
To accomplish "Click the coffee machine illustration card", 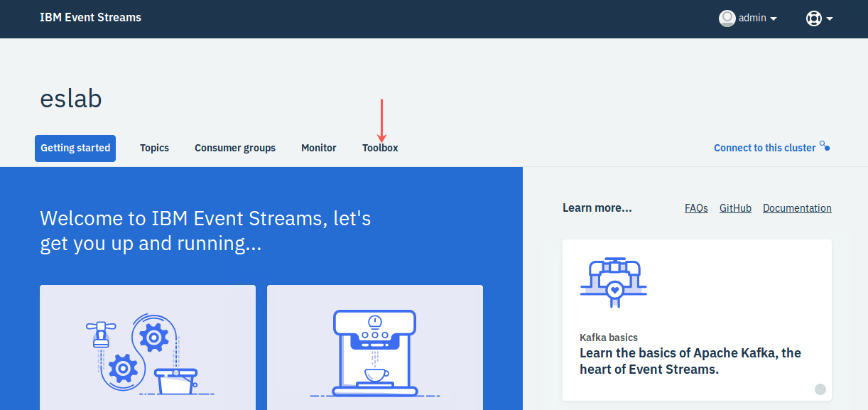I will 375,347.
